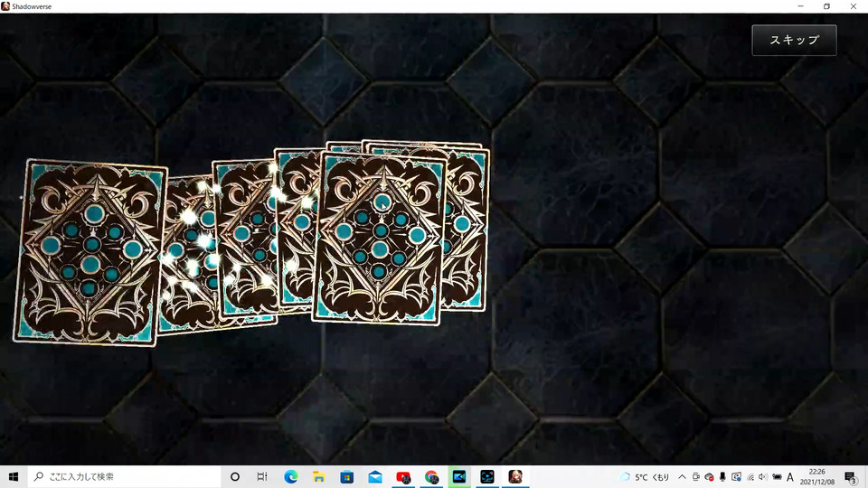Viewport: 868px width, 488px height.
Task: Launch Microsoft Edge from the taskbar
Action: (290, 476)
